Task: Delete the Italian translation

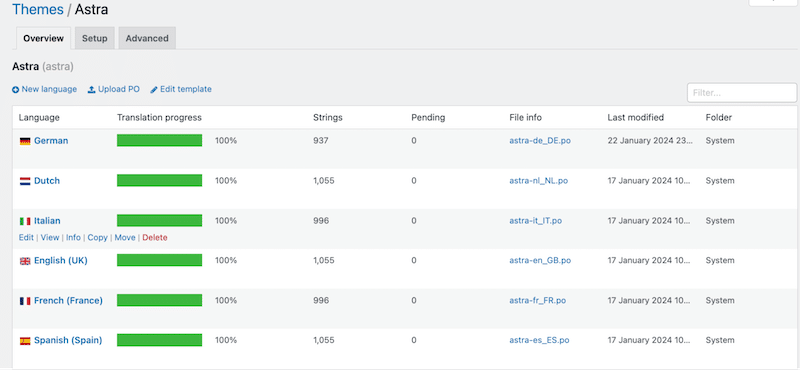Action: [x=155, y=237]
